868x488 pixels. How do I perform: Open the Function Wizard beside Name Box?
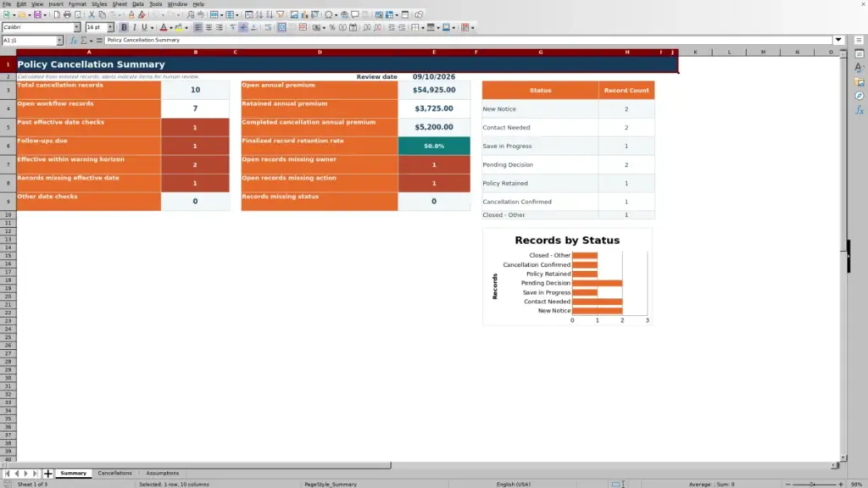(x=73, y=41)
